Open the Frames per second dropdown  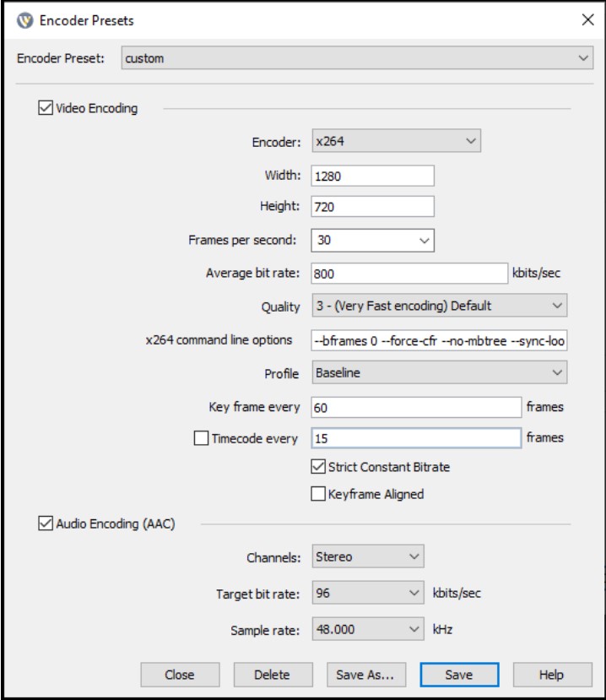(372, 240)
